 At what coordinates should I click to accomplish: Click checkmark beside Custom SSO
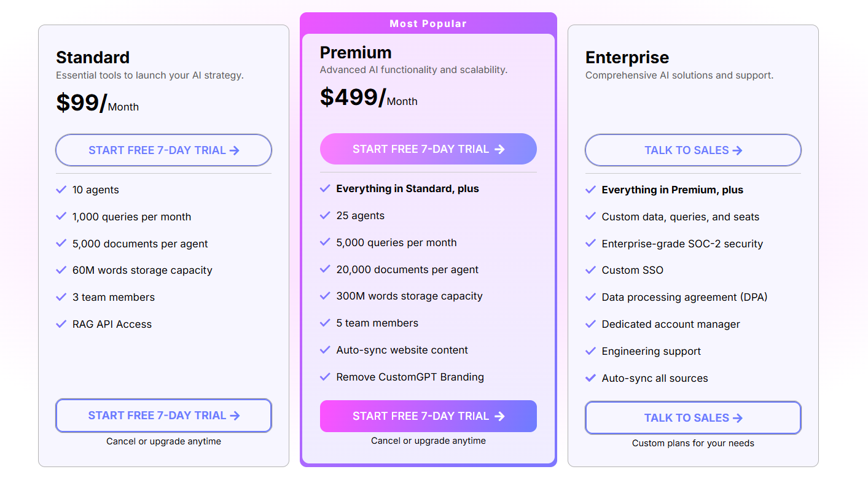590,270
